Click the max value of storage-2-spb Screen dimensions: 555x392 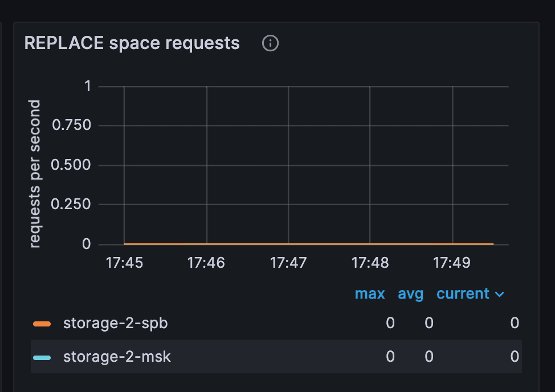pyautogui.click(x=390, y=323)
